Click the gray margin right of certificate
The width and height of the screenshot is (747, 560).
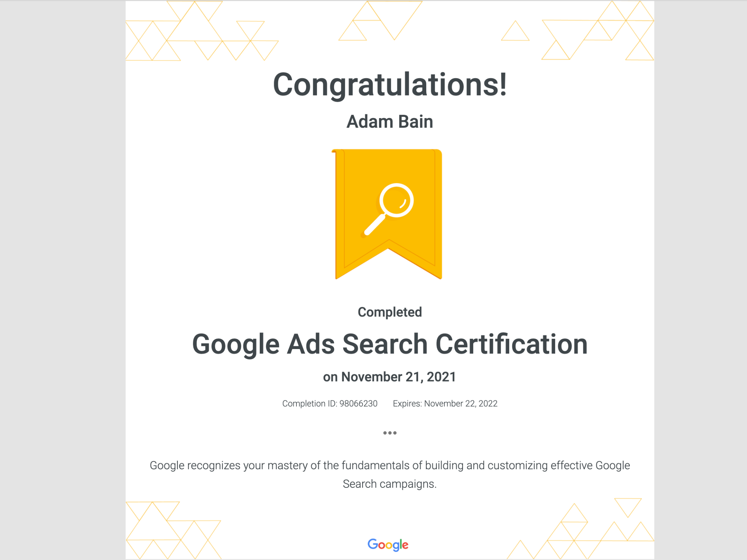tap(700, 280)
